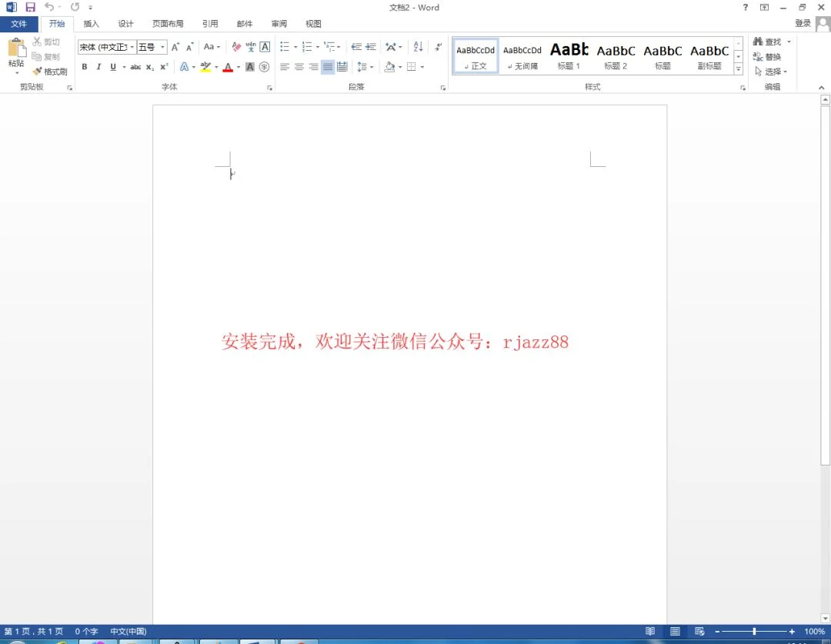The width and height of the screenshot is (831, 644).
Task: Expand the bullet list style dropdown arrow
Action: point(295,47)
